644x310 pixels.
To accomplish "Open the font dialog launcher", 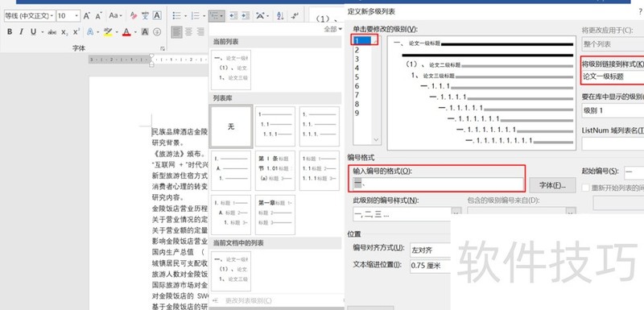I will tap(163, 48).
